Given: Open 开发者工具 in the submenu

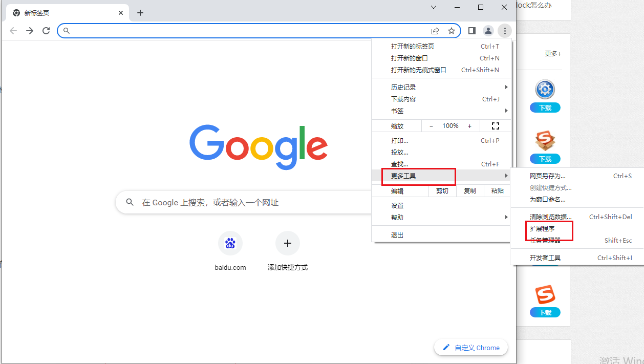Looking at the screenshot, I should coord(577,258).
